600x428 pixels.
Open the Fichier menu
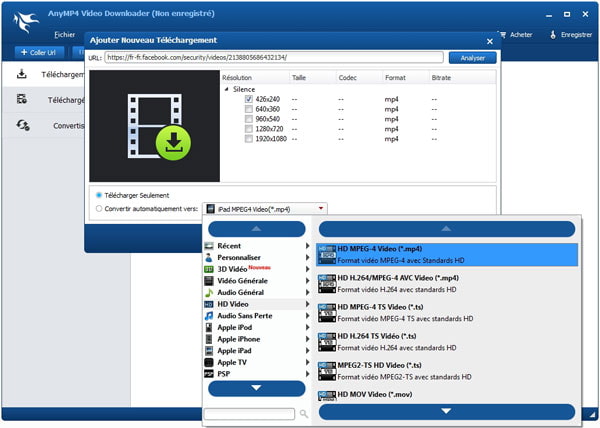tap(64, 34)
